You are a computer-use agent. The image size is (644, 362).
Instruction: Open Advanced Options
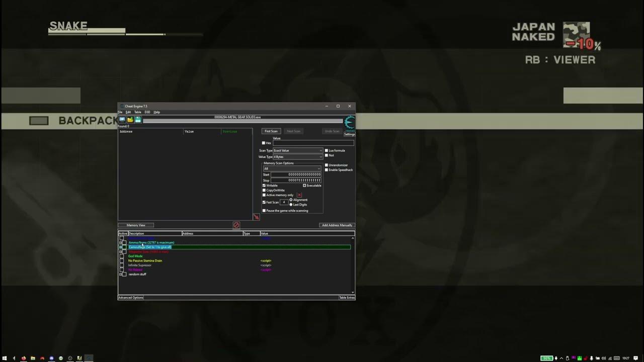pyautogui.click(x=131, y=298)
